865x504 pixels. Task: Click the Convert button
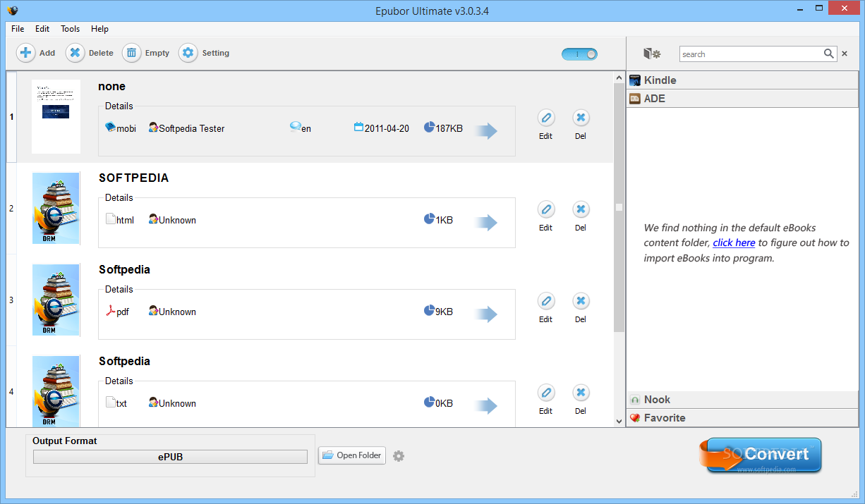(x=761, y=455)
